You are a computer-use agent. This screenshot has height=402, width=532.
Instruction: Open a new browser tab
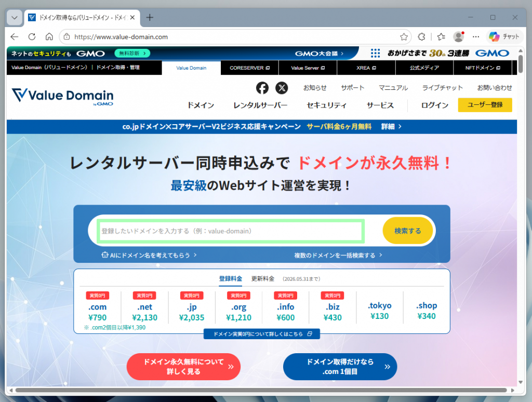[150, 17]
